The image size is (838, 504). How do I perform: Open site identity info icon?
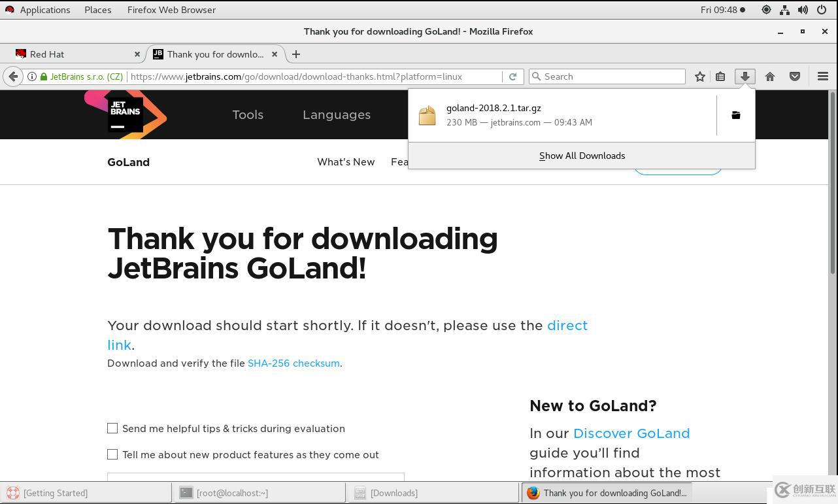pyautogui.click(x=31, y=76)
